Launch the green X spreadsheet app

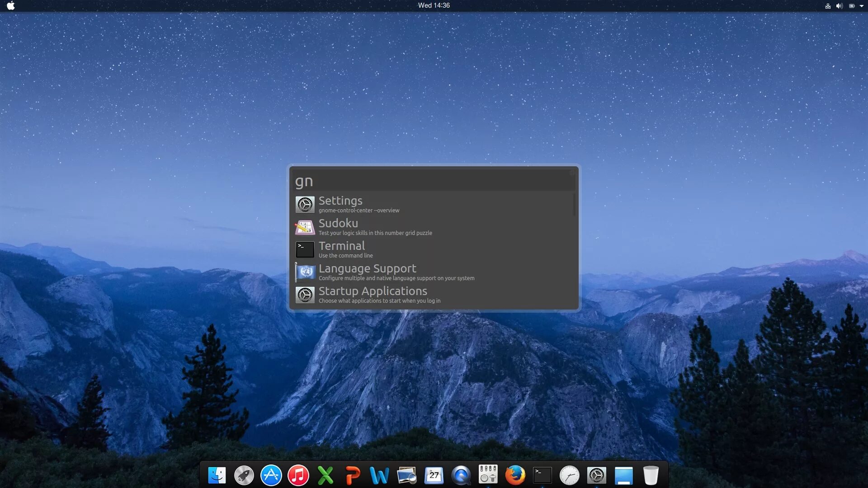[325, 475]
